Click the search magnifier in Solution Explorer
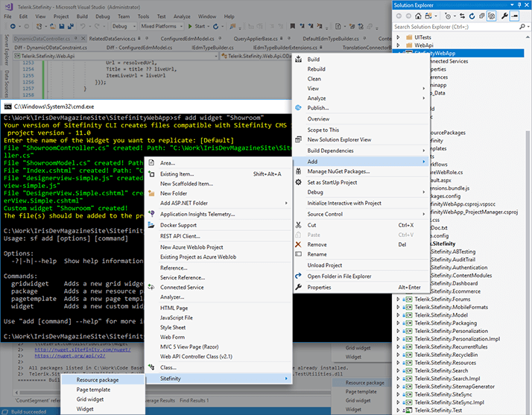 tap(522, 27)
